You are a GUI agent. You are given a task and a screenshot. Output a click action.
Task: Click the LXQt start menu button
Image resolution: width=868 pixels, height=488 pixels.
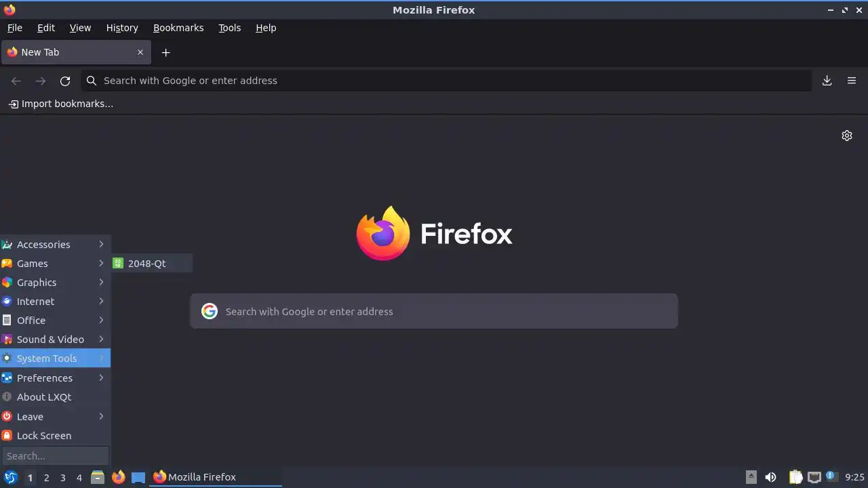click(10, 477)
